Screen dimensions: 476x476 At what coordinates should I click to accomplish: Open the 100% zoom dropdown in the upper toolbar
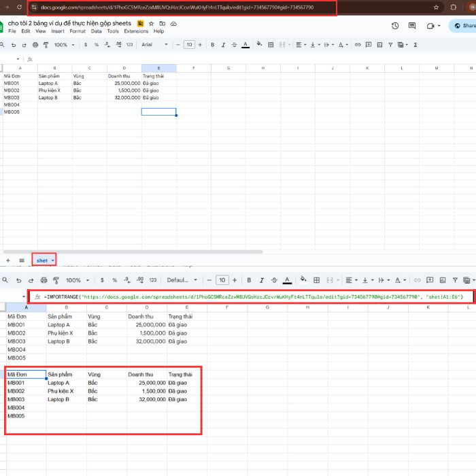point(65,45)
